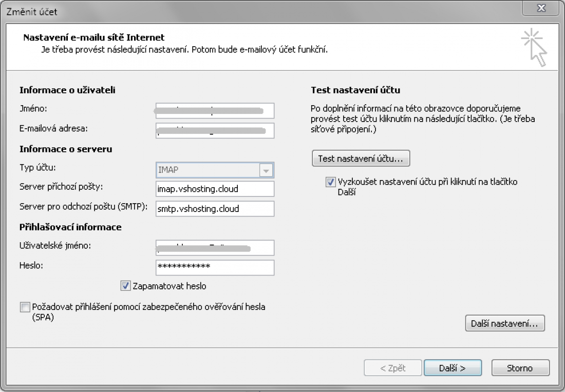Toggle the Zapamatovat heslo checkbox
The image size is (565, 392).
point(125,286)
